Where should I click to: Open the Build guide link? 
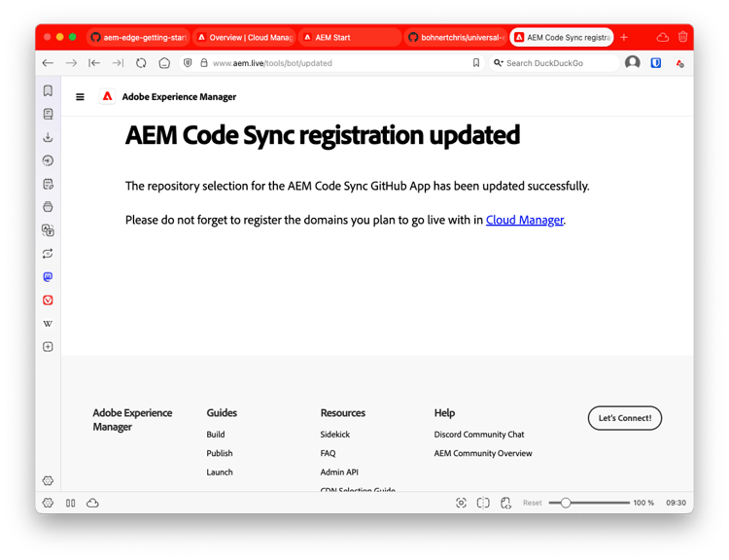click(216, 434)
